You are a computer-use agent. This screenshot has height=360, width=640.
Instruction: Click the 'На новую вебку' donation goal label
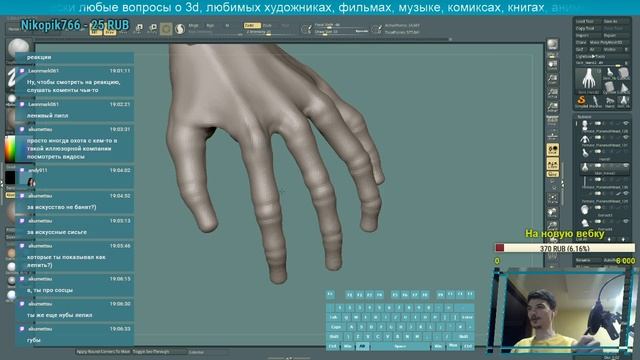[564, 233]
